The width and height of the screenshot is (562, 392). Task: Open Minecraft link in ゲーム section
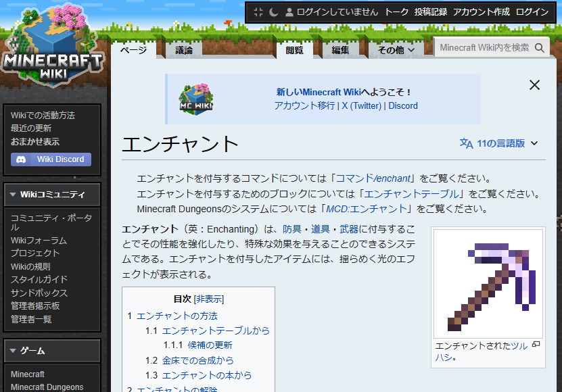pos(28,374)
